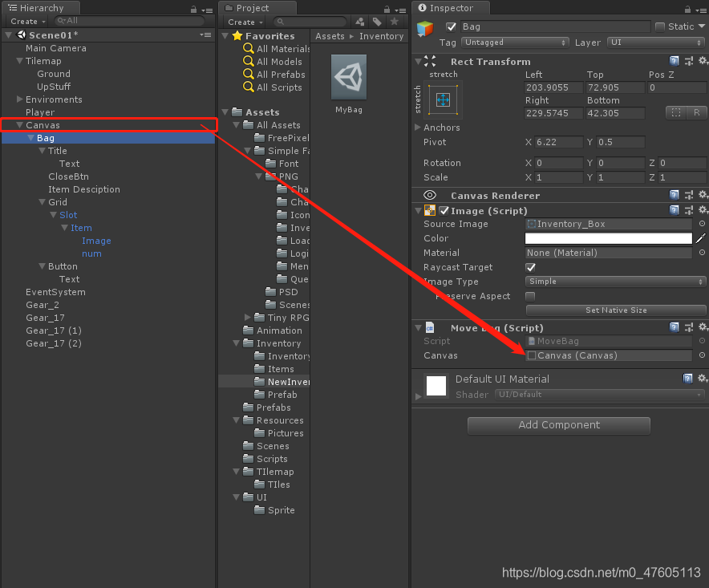This screenshot has width=709, height=588.
Task: Expand the Enviroments node in Hierarchy
Action: pyautogui.click(x=19, y=99)
